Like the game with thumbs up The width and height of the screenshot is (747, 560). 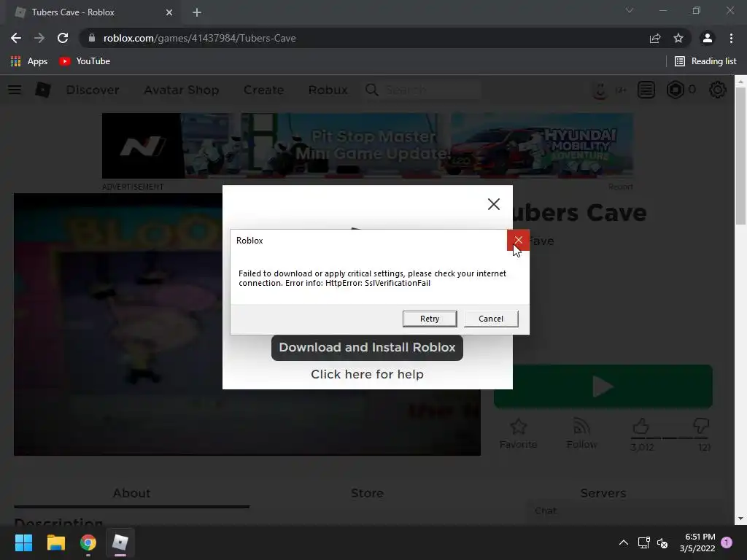point(640,426)
